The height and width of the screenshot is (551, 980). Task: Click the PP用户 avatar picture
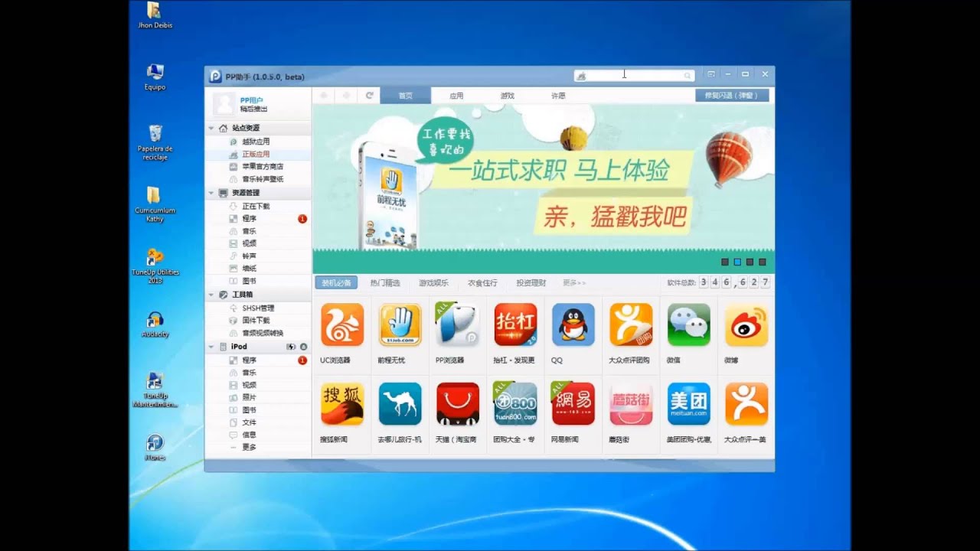pos(224,104)
